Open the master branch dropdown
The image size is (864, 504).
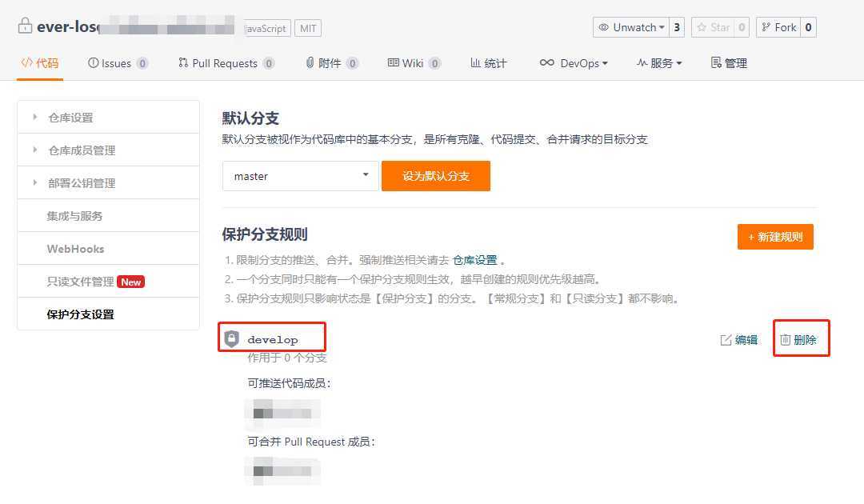tap(300, 175)
